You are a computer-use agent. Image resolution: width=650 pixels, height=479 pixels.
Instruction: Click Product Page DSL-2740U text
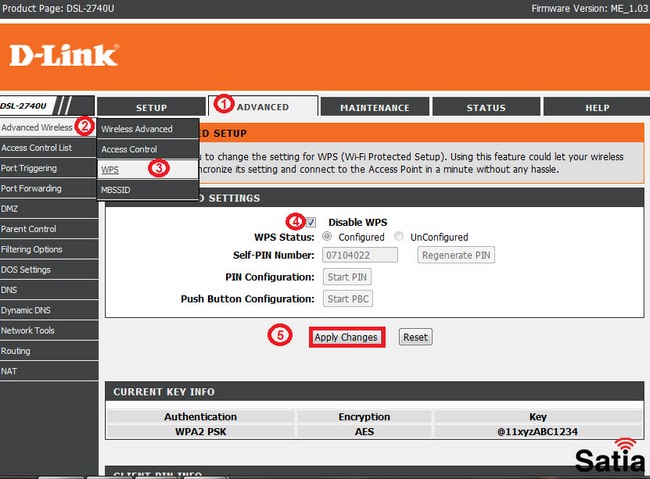coord(58,8)
